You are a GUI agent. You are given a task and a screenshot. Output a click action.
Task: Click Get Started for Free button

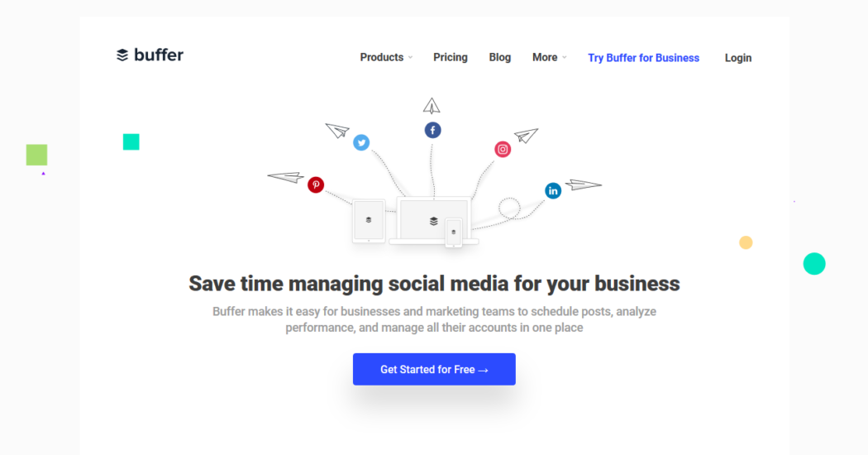pyautogui.click(x=434, y=369)
